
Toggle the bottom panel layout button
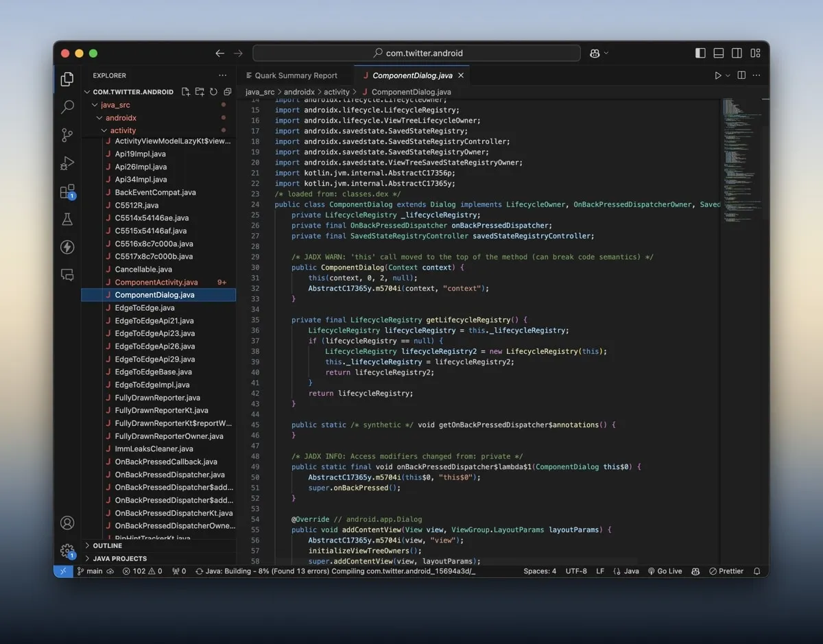coord(719,53)
